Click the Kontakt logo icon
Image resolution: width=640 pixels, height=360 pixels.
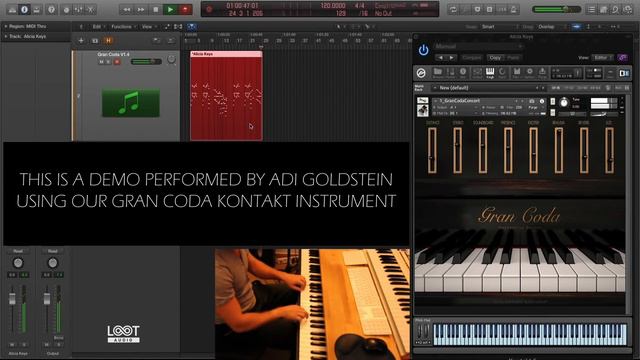[421, 73]
